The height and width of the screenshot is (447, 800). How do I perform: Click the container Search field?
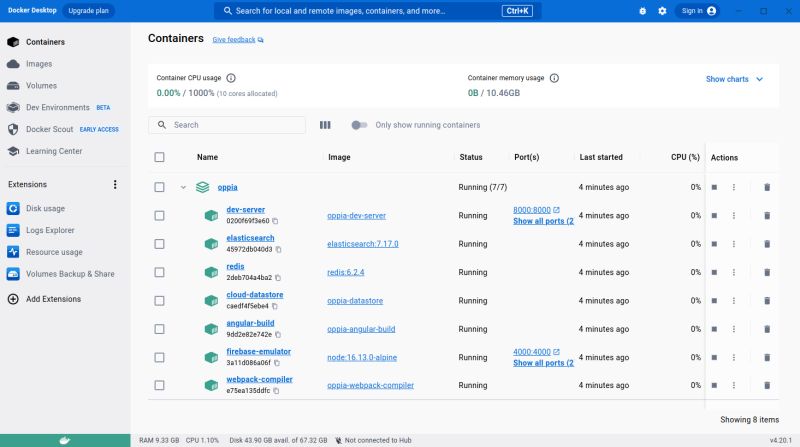pyautogui.click(x=227, y=125)
